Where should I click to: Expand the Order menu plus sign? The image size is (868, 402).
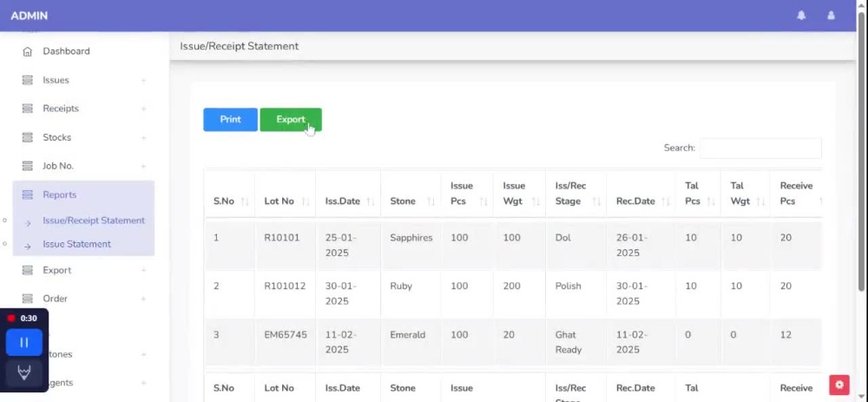click(x=143, y=299)
